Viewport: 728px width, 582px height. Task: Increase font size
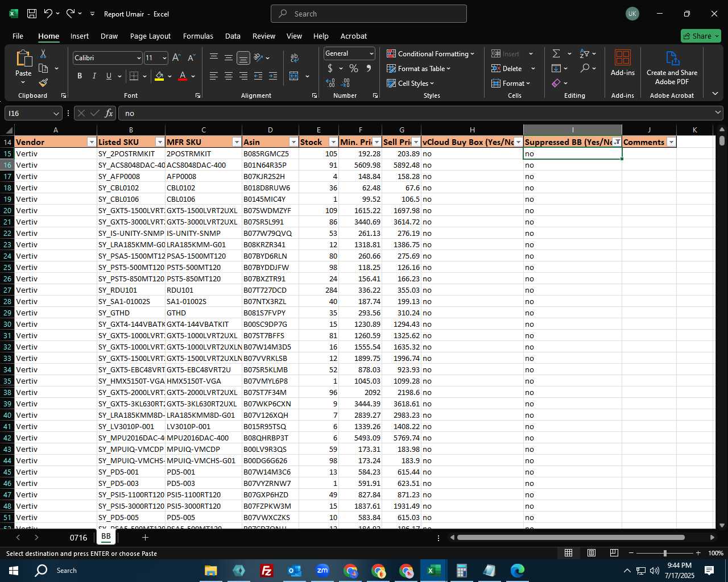tap(176, 58)
